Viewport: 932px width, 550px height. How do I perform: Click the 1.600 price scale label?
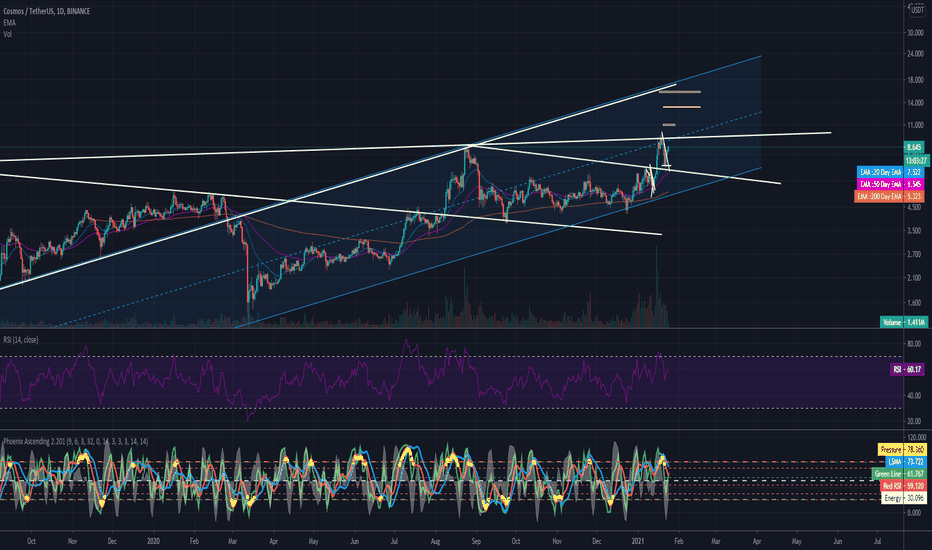(x=916, y=303)
